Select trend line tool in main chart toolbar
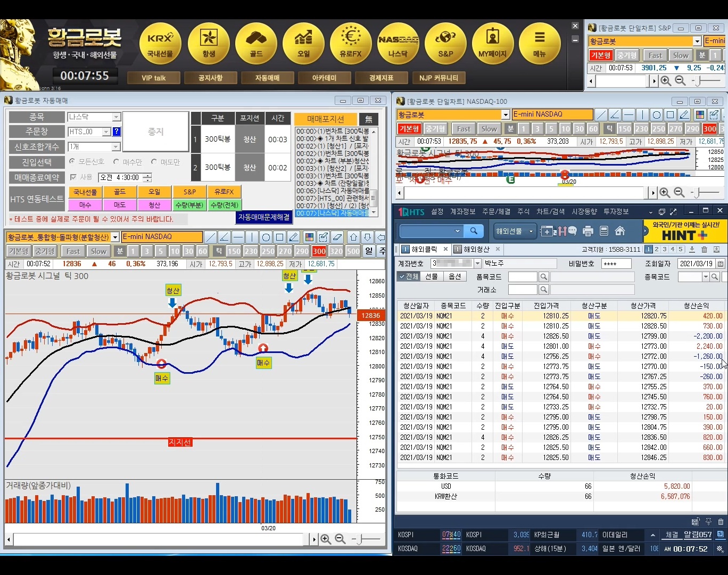Image resolution: width=728 pixels, height=575 pixels. 211,237
